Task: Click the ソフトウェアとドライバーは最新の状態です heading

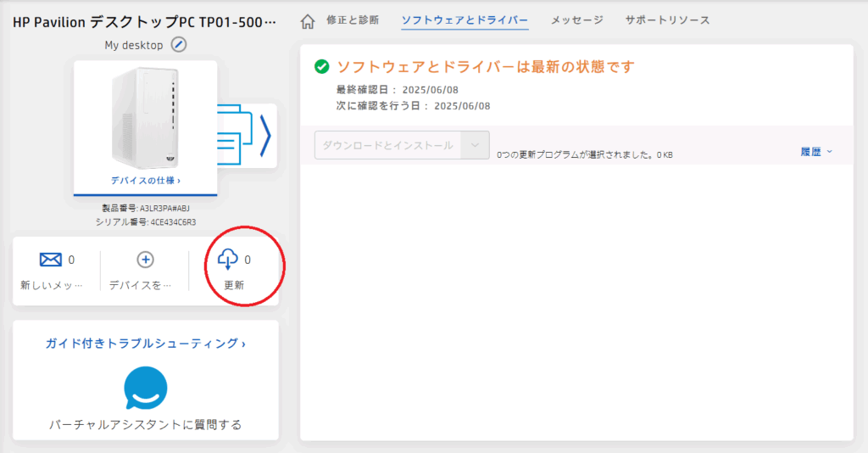Action: (486, 67)
